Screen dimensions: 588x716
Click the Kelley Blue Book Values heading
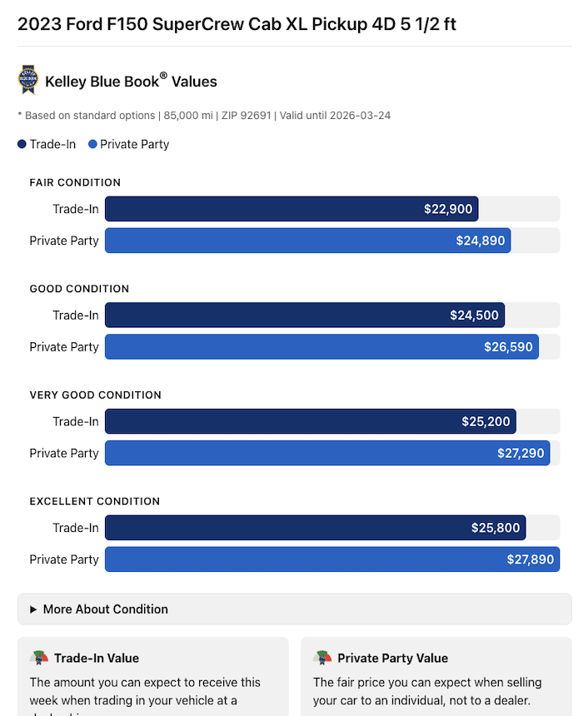[x=131, y=82]
